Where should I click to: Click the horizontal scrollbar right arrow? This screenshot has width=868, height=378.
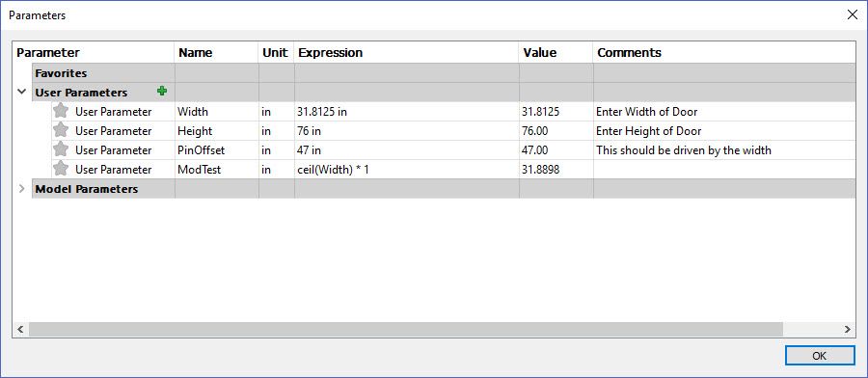[848, 329]
